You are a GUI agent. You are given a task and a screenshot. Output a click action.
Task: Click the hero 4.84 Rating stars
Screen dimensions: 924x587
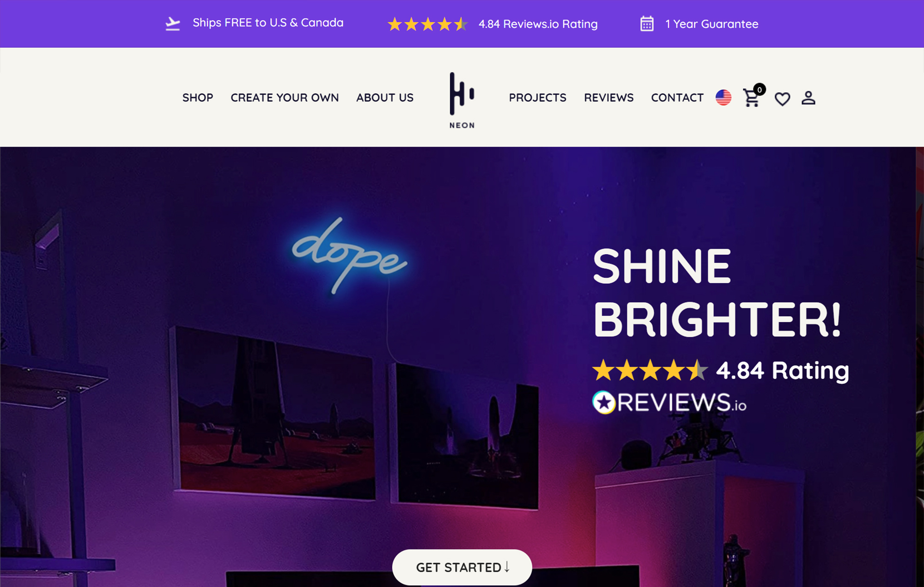(650, 370)
